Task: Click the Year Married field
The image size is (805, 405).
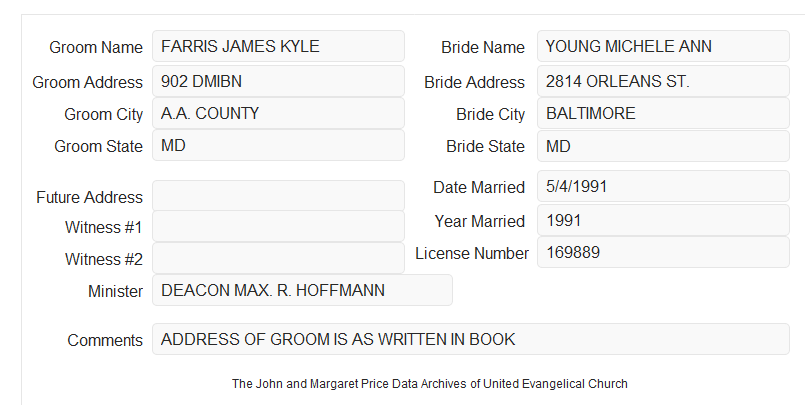Action: pyautogui.click(x=663, y=220)
